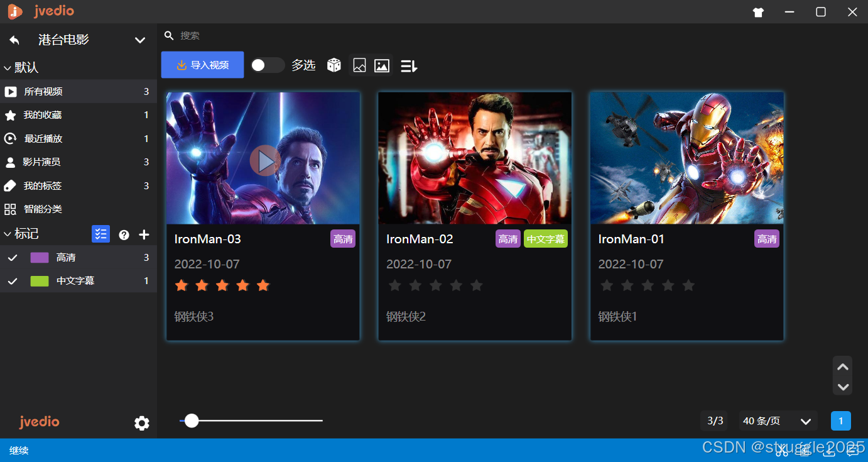Pick a random video with the dice icon

334,65
